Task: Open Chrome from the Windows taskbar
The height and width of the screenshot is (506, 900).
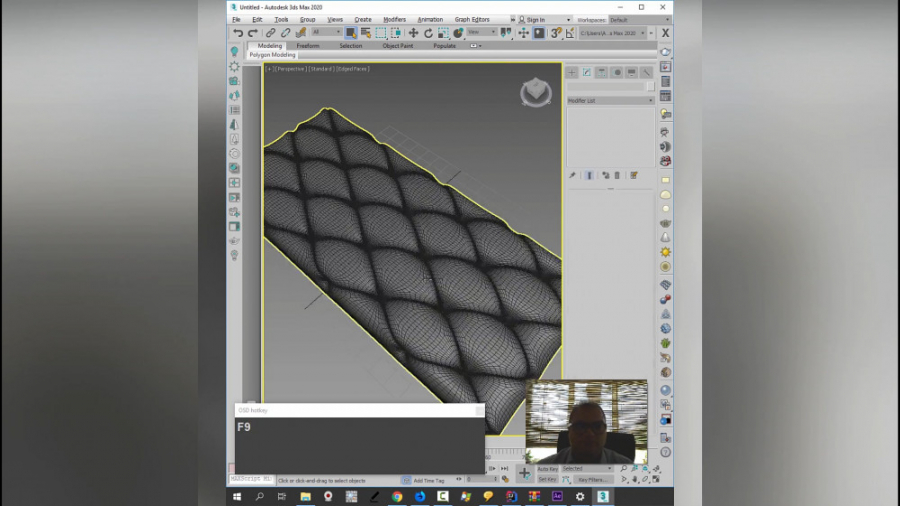Action: click(x=397, y=496)
